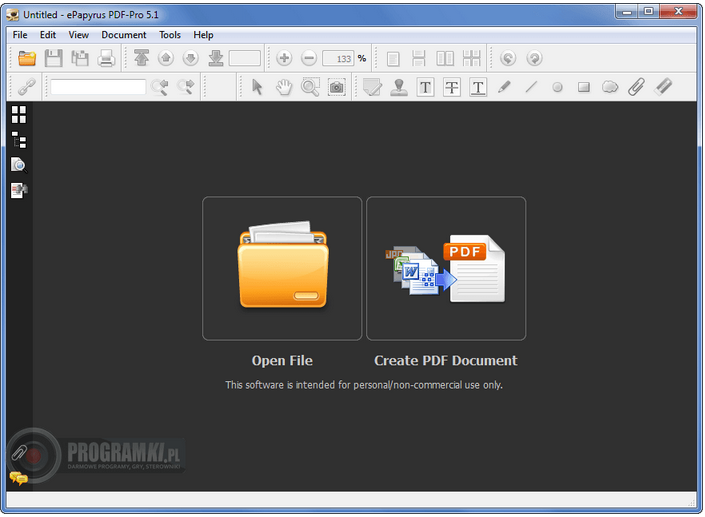The width and height of the screenshot is (705, 517).
Task: Open the Document menu
Action: [x=124, y=35]
